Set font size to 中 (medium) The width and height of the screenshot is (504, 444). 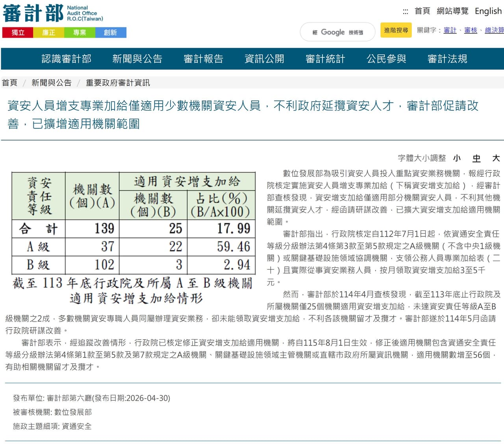(x=476, y=158)
